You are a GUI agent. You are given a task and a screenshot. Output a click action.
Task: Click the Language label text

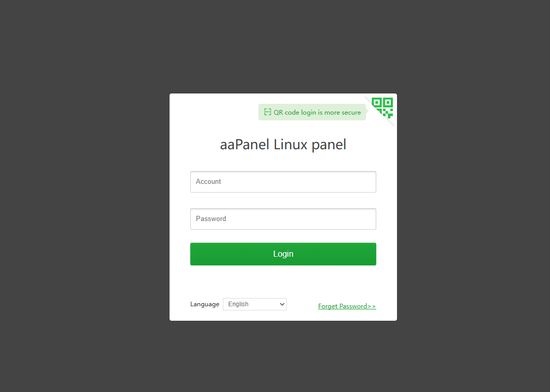point(205,304)
